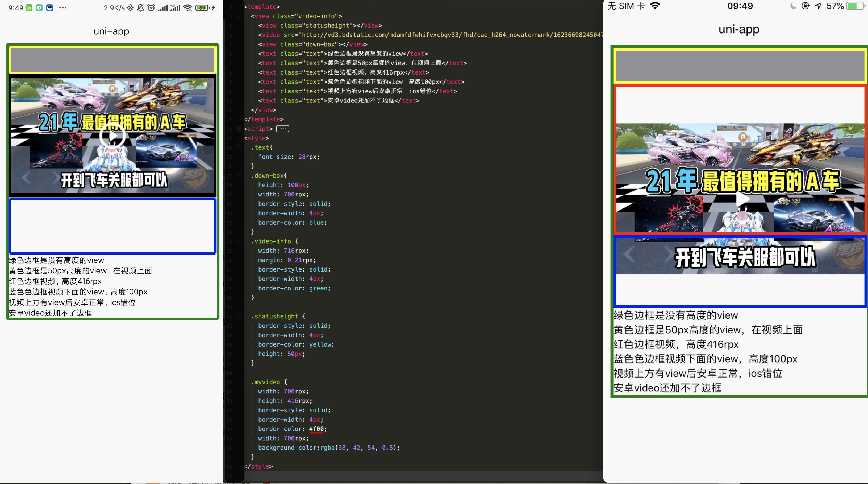Click the #f00 border-color value

[x=316, y=429]
